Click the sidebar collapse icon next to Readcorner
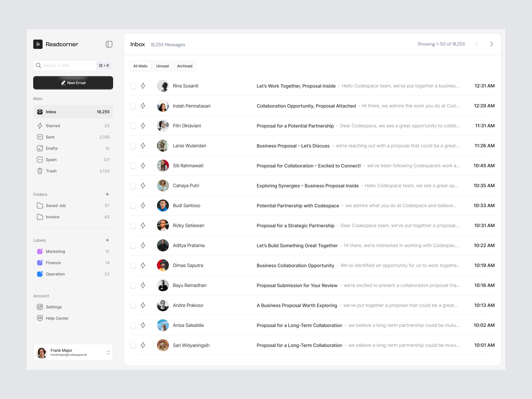This screenshot has width=532, height=399. point(109,44)
